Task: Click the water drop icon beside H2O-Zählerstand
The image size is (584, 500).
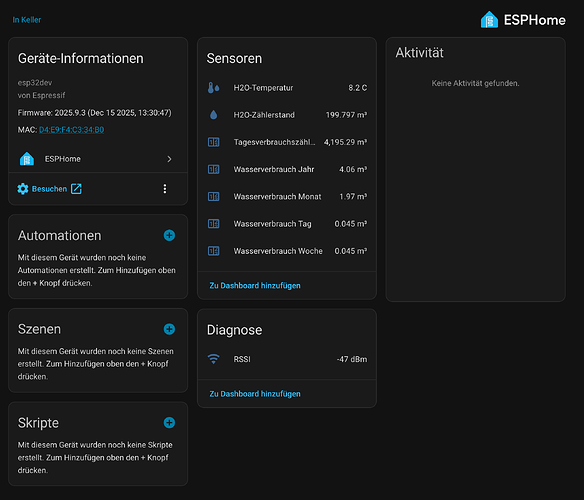Action: 213,115
